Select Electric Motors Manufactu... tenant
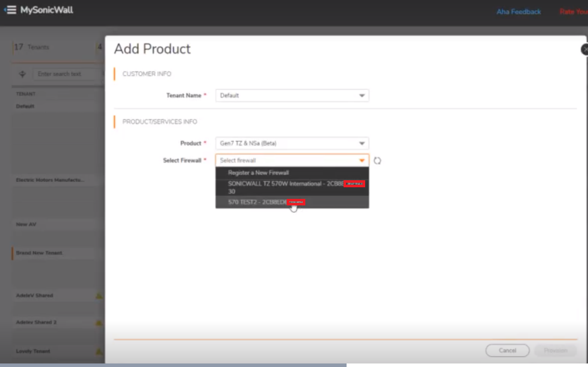The image size is (588, 367). click(50, 180)
